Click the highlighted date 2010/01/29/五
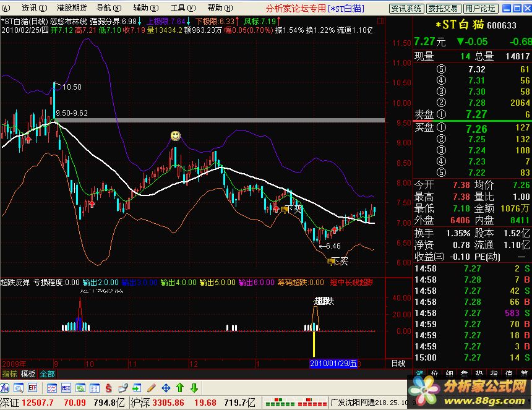532x410 pixels. tap(333, 364)
